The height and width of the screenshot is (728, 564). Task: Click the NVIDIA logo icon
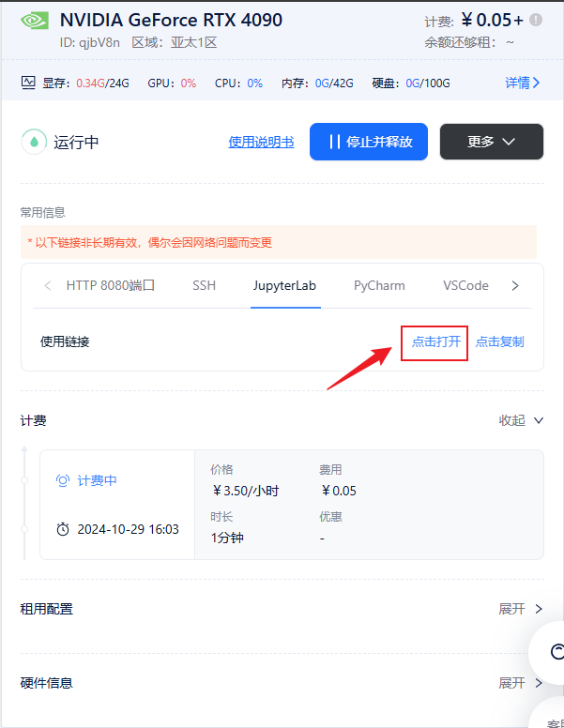click(x=35, y=21)
